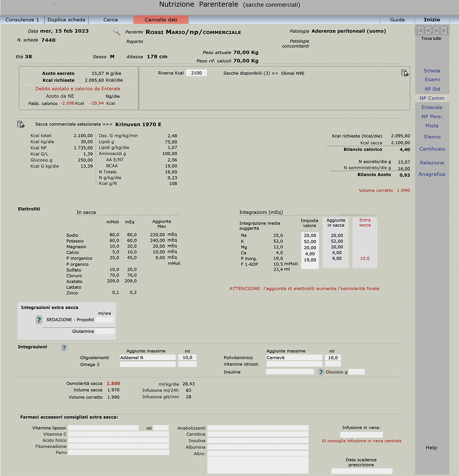Click the Mg Imposta valore field
The width and height of the screenshot is (459, 476).
pos(310,248)
